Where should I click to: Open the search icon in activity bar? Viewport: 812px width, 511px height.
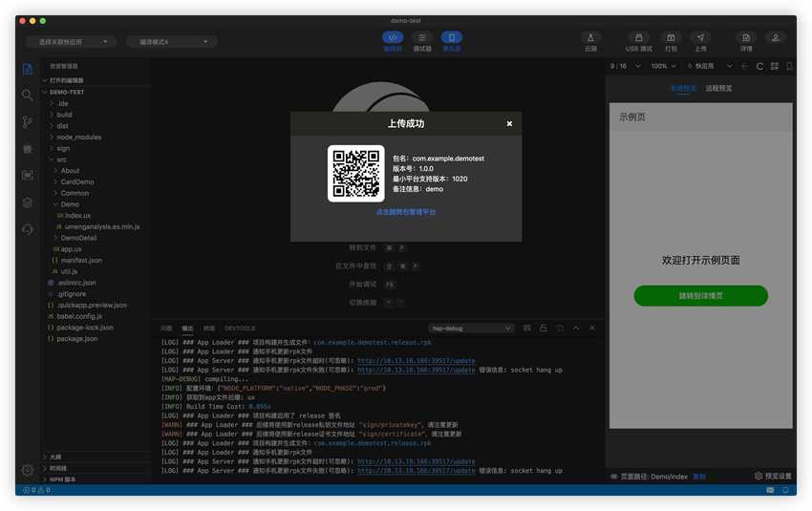pyautogui.click(x=27, y=96)
